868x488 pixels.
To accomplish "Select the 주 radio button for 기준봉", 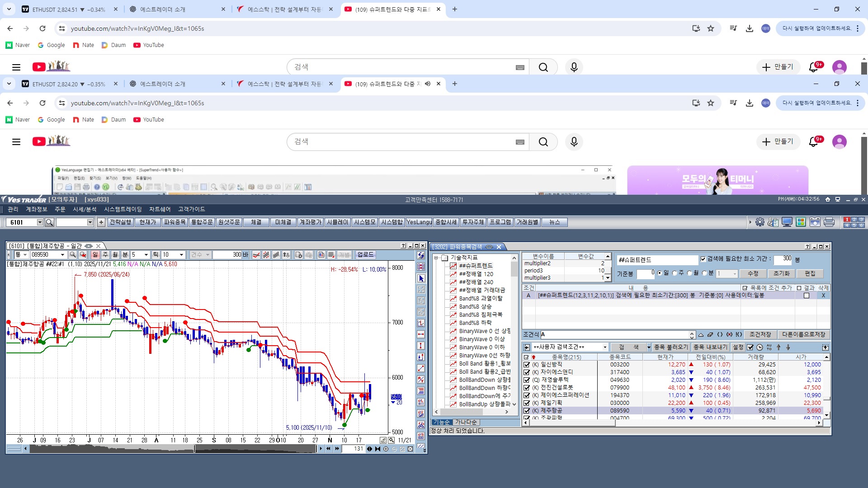I will click(675, 273).
